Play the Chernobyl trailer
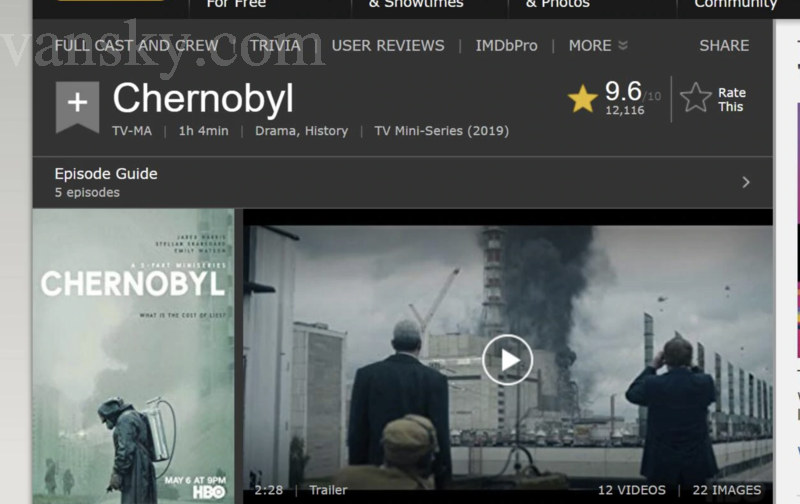The width and height of the screenshot is (800, 504). 507,360
